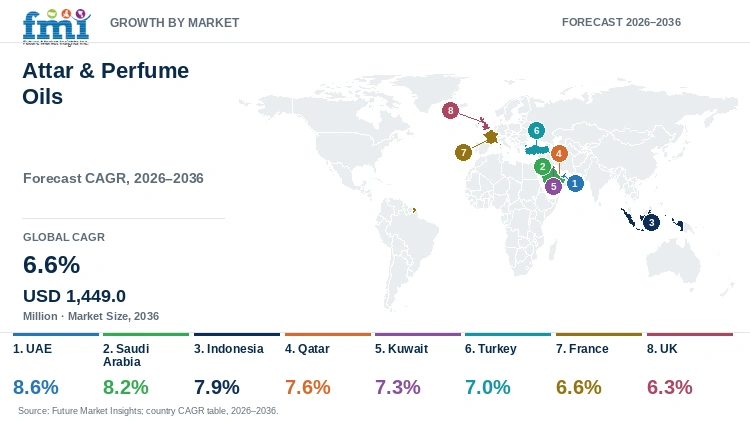Click the Forecast CAGR, 2026–2036 subtitle

(x=113, y=178)
